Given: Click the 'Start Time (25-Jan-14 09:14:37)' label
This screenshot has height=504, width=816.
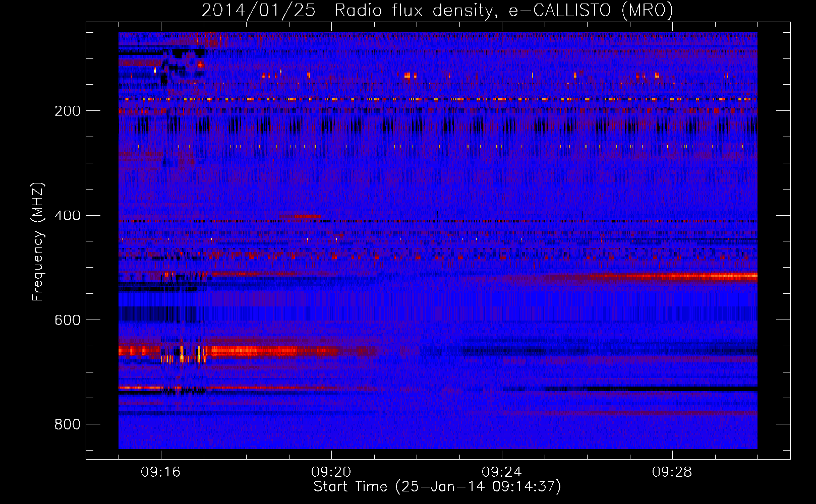Looking at the screenshot, I should pyautogui.click(x=437, y=487).
